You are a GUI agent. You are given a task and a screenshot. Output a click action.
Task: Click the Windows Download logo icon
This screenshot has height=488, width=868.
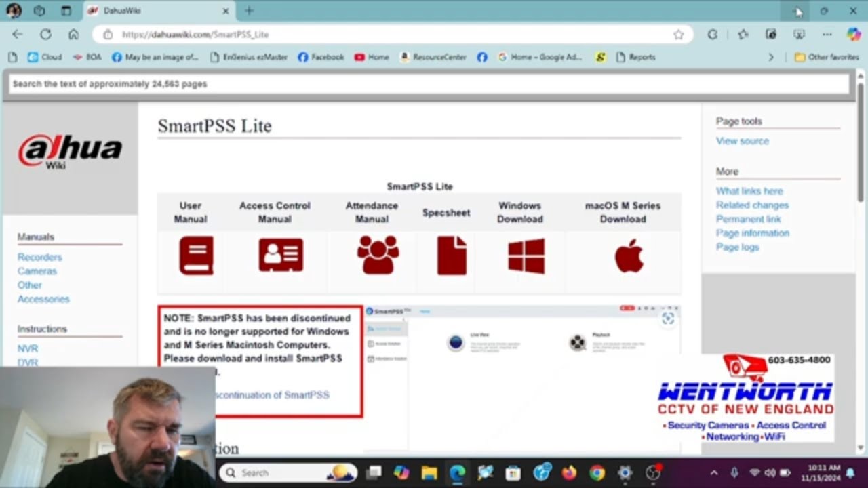pos(526,256)
